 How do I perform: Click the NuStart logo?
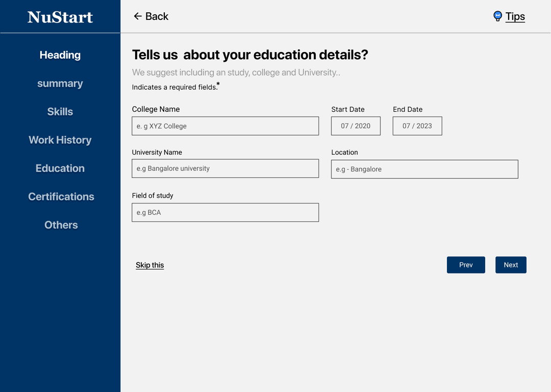60,17
